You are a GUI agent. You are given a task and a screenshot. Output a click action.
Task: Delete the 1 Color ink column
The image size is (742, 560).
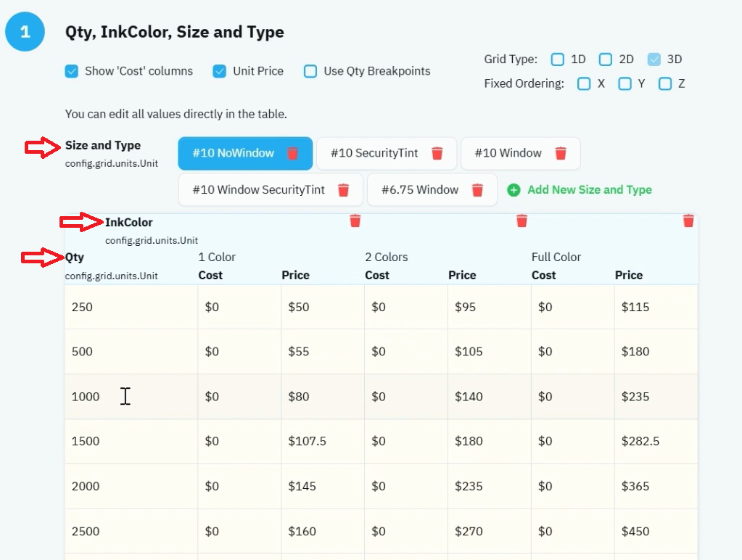click(x=355, y=221)
